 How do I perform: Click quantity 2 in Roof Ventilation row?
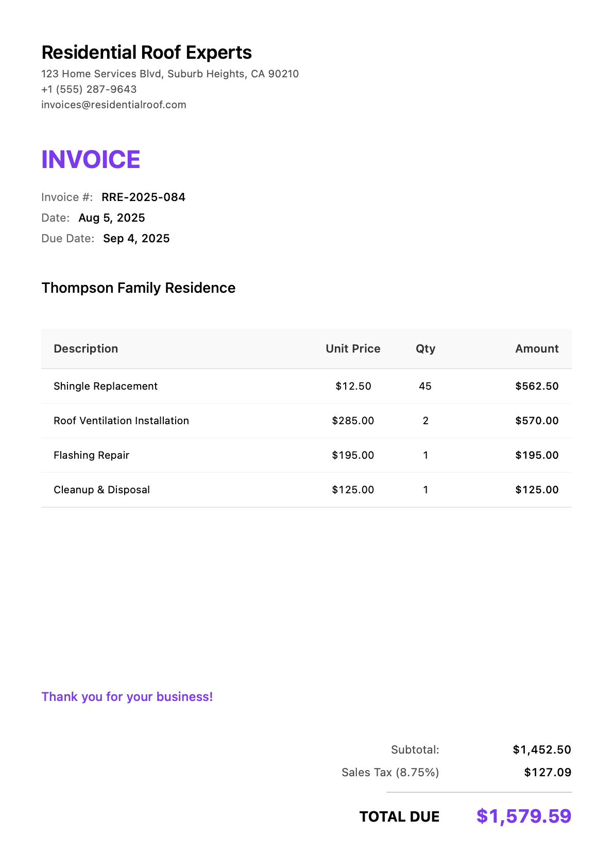[425, 421]
